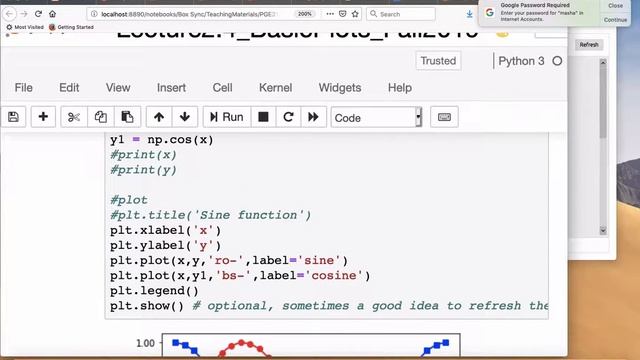
Task: Open the Edit menu
Action: [x=69, y=88]
